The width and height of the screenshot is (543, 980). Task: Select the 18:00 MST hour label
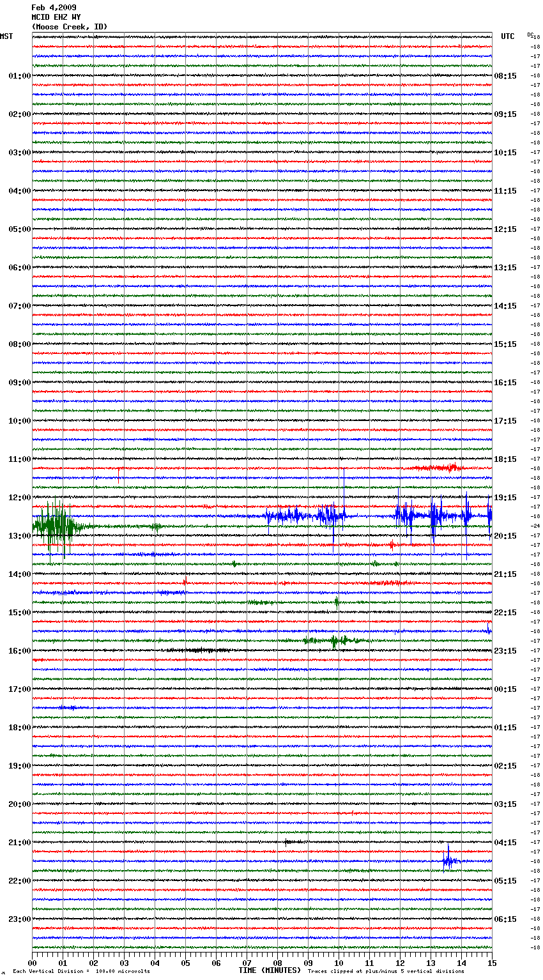pos(19,728)
